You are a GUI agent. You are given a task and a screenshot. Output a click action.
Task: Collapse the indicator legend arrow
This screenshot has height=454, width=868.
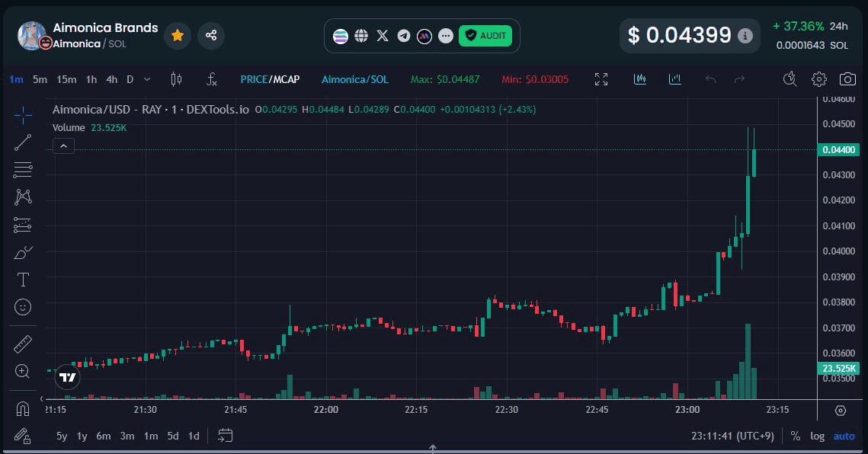pyautogui.click(x=64, y=146)
